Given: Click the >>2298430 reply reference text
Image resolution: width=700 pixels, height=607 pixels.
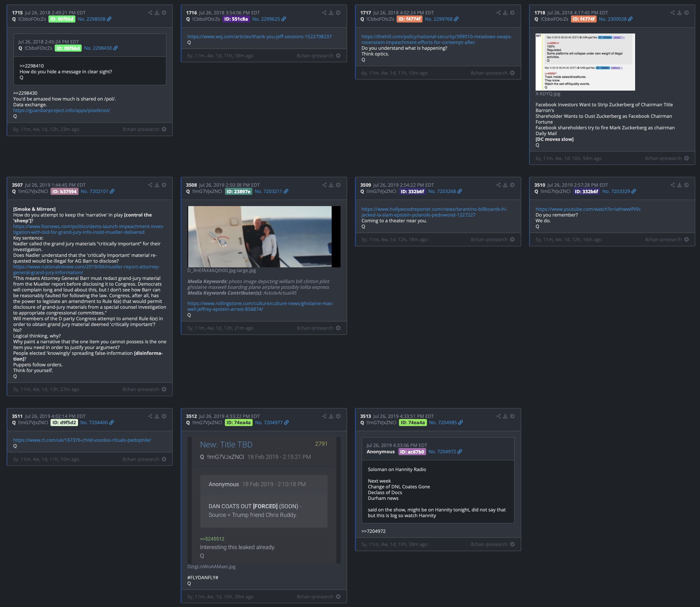Looking at the screenshot, I should point(25,93).
